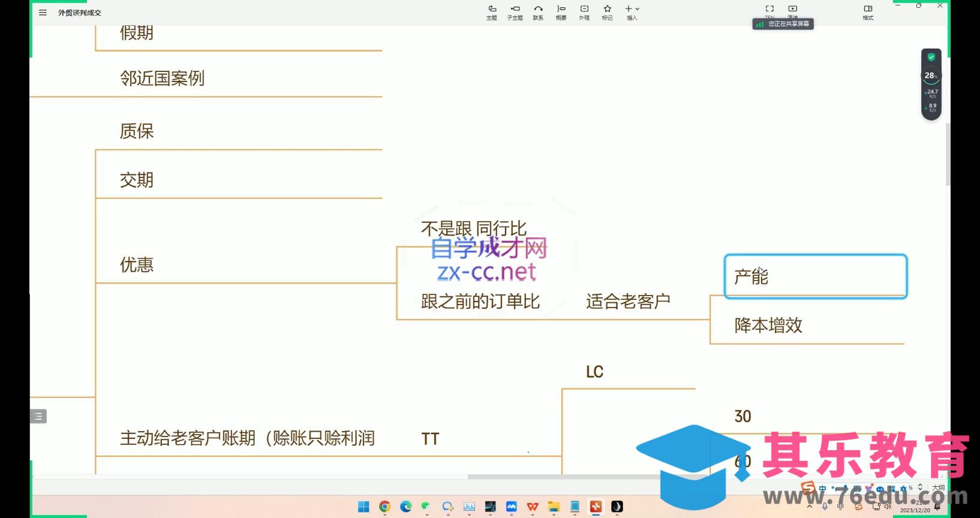
Task: Select the 跟之前的订单比 node
Action: (480, 301)
